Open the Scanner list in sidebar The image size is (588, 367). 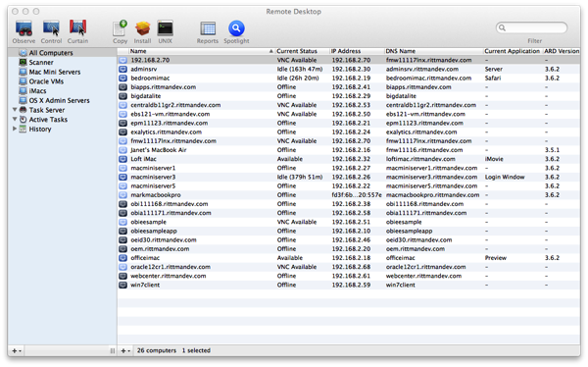coord(41,63)
